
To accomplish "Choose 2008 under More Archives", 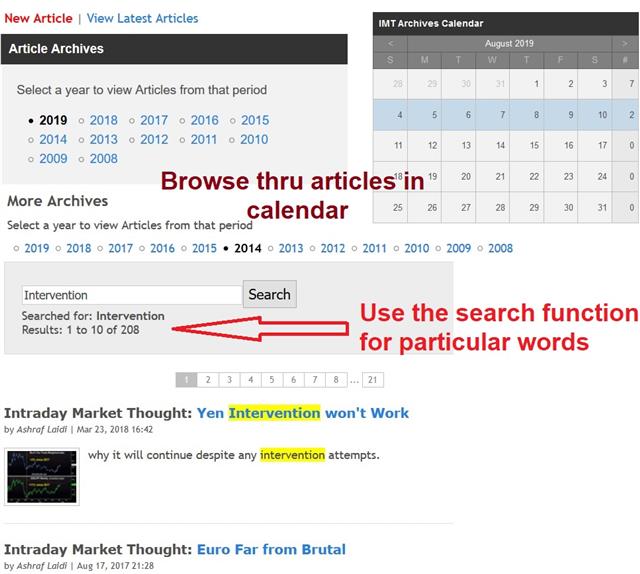I will click(500, 248).
